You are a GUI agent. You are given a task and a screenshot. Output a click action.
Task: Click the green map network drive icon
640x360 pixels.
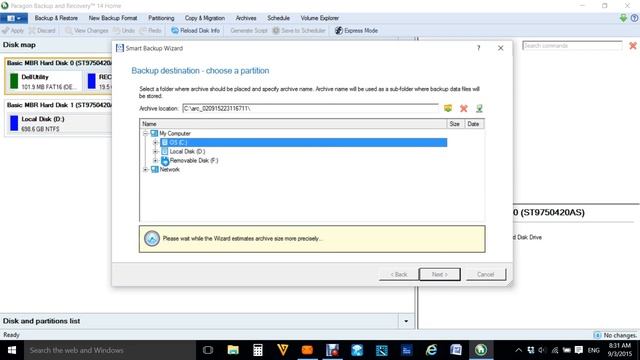tap(479, 108)
